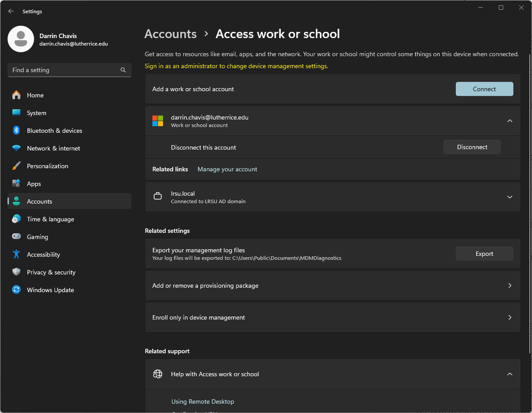Screen dimensions: 532x413
Task: Click the darrin.chavis@lutherrice.edu email under profile name
Action: pyautogui.click(x=74, y=44)
